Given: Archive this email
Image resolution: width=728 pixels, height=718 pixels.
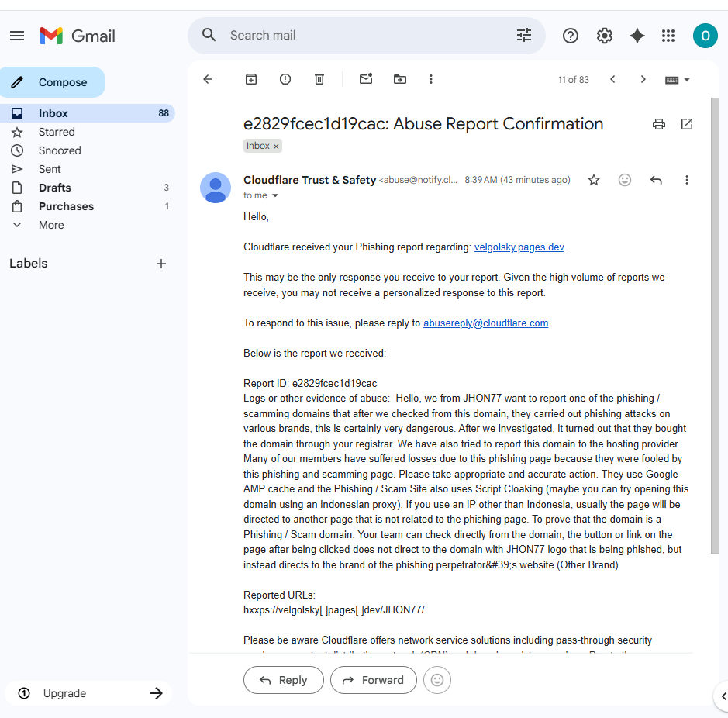Looking at the screenshot, I should [251, 79].
